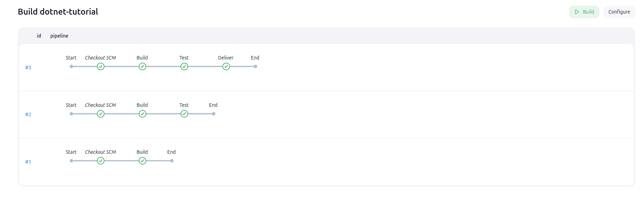The height and width of the screenshot is (199, 644).
Task: Click the id column header
Action: point(39,36)
